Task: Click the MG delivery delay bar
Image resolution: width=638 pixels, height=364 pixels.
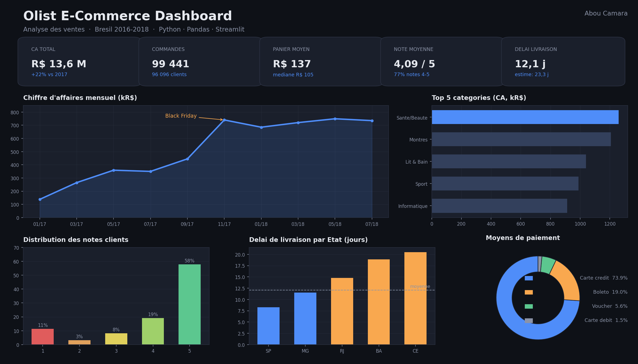Action: pyautogui.click(x=305, y=319)
